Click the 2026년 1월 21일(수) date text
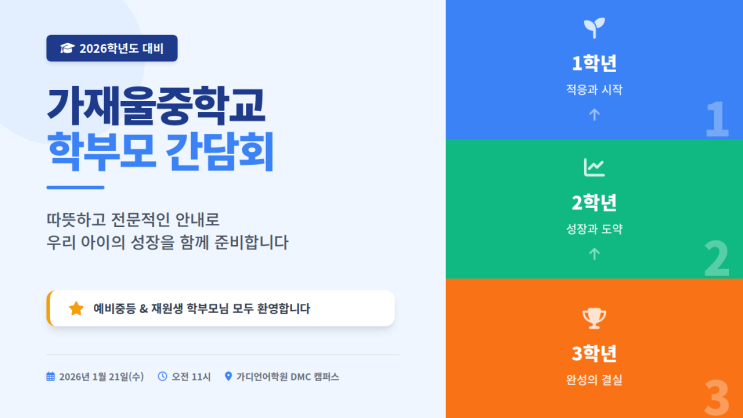This screenshot has height=418, width=743. (101, 377)
